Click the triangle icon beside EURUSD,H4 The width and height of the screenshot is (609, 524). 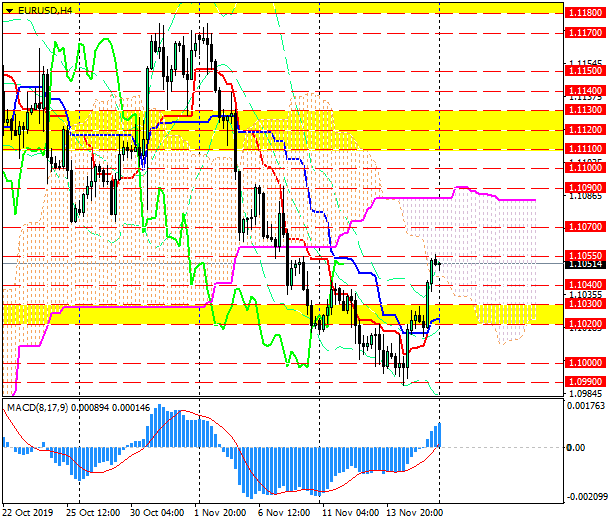9,9
